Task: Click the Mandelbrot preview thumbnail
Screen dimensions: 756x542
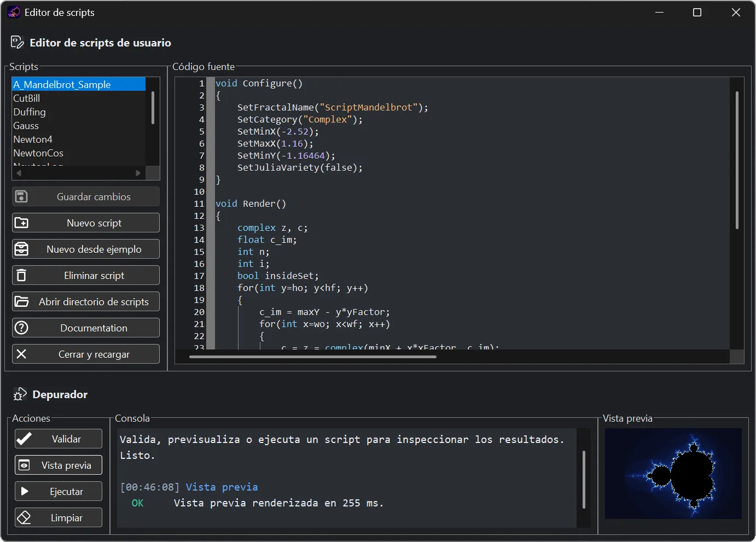Action: click(673, 473)
